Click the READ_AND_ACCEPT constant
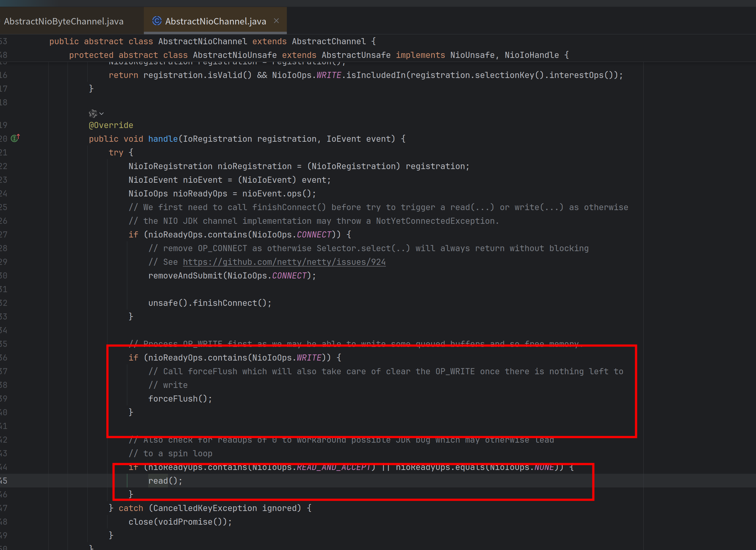The width and height of the screenshot is (756, 550). click(334, 467)
